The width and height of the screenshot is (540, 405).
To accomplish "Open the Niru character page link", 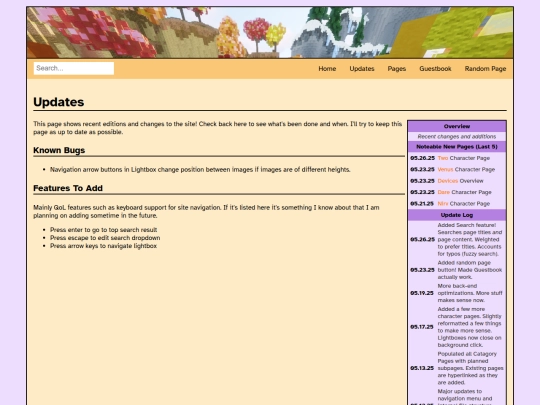I will point(443,204).
